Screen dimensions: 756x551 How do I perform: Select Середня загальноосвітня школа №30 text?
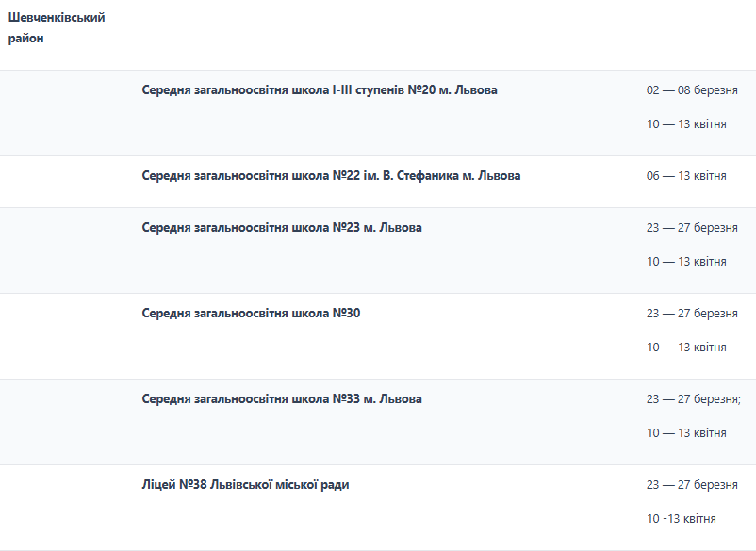[251, 313]
